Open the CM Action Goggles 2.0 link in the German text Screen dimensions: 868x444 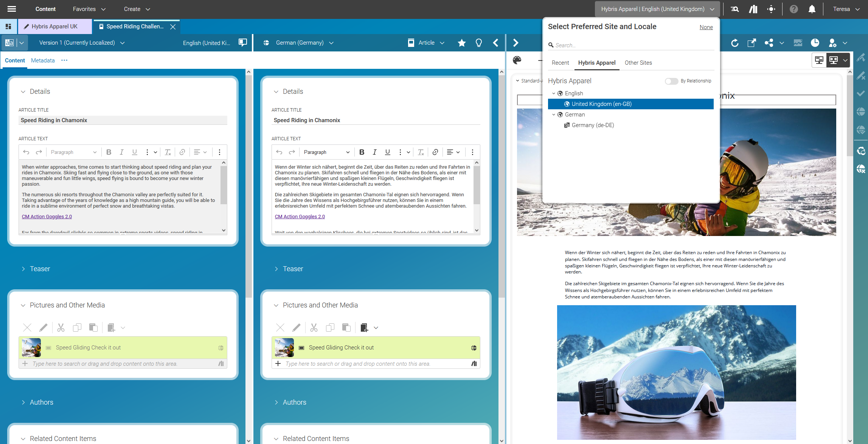[x=300, y=217]
